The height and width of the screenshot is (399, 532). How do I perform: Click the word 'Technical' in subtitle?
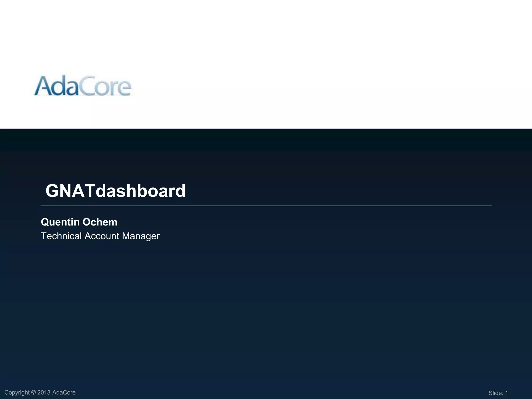[x=61, y=236]
